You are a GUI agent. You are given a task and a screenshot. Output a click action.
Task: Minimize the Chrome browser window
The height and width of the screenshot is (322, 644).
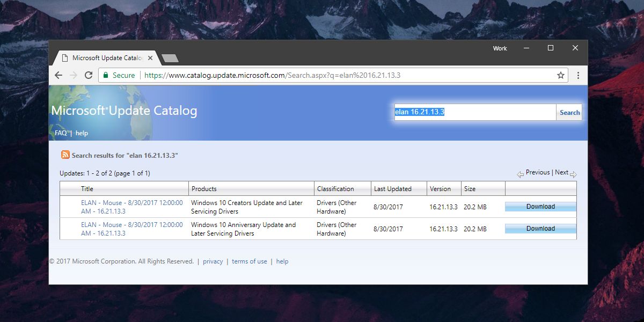(525, 48)
